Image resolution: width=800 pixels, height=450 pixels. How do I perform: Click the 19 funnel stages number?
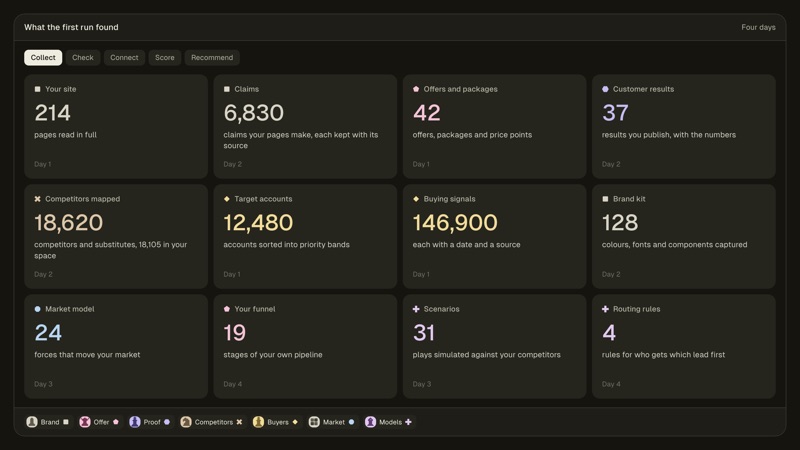[235, 333]
